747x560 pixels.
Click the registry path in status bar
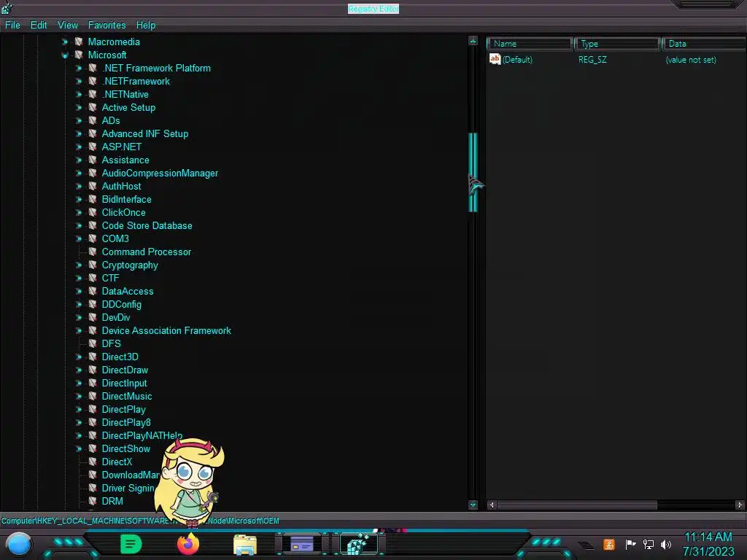click(140, 521)
